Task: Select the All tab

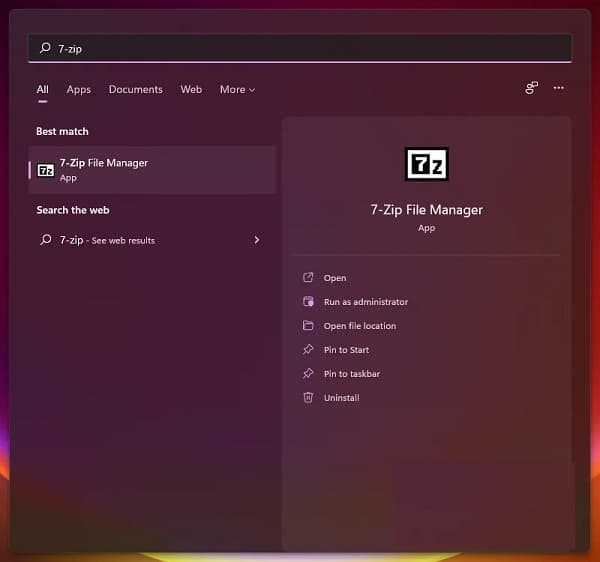Action: click(x=42, y=90)
